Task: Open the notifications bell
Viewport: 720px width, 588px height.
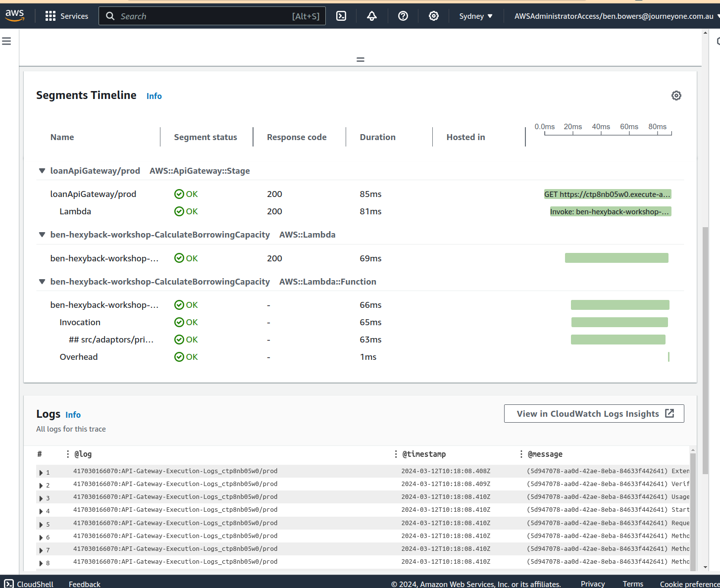Action: pos(372,16)
